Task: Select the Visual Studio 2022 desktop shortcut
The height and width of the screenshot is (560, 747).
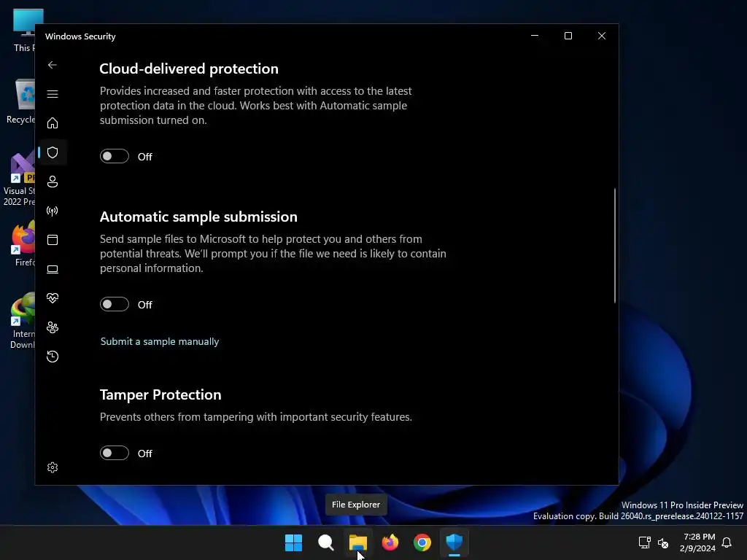Action: coord(20,179)
